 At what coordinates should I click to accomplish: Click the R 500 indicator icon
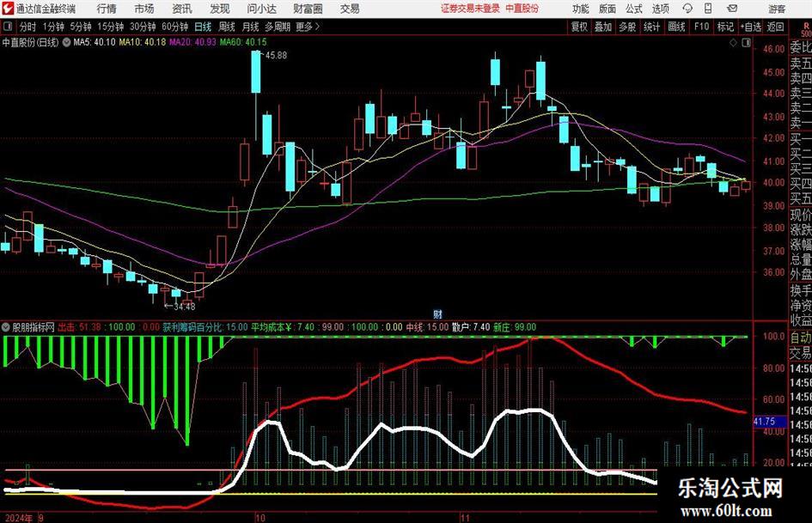(806, 29)
